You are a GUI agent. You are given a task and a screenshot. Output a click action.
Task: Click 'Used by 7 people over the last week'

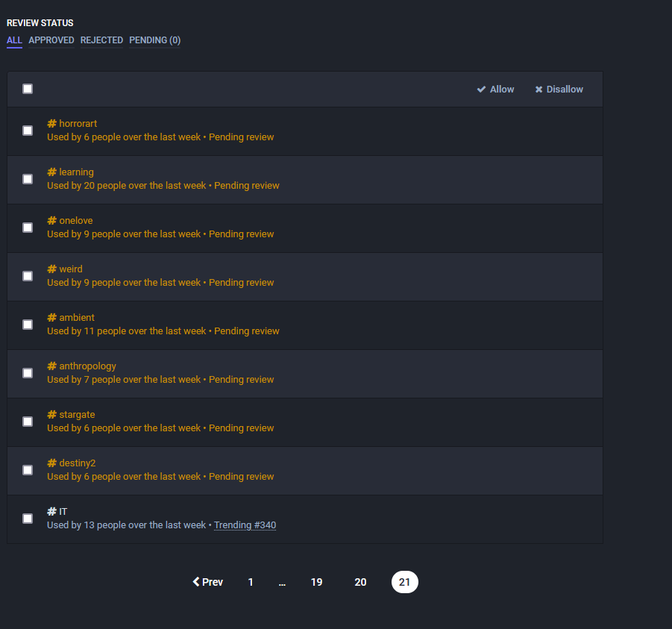pos(124,380)
